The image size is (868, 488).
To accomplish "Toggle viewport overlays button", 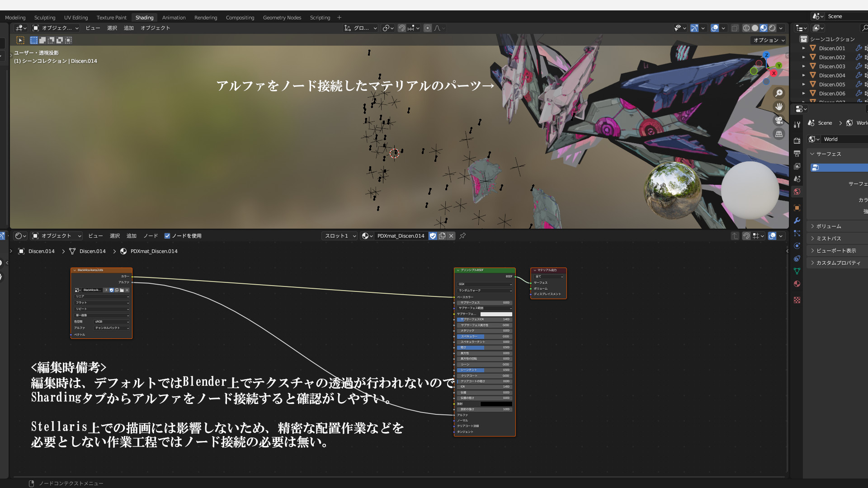I will [x=715, y=28].
